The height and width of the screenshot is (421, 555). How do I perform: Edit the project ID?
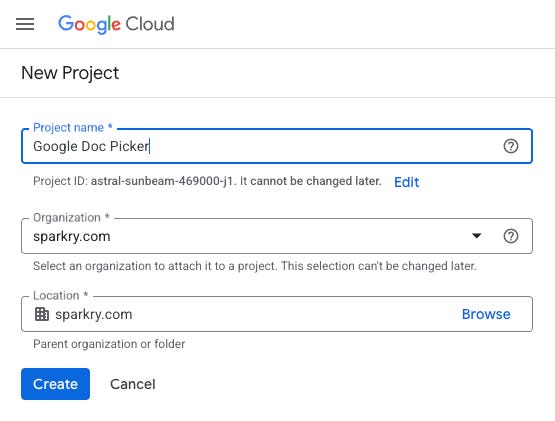[406, 182]
